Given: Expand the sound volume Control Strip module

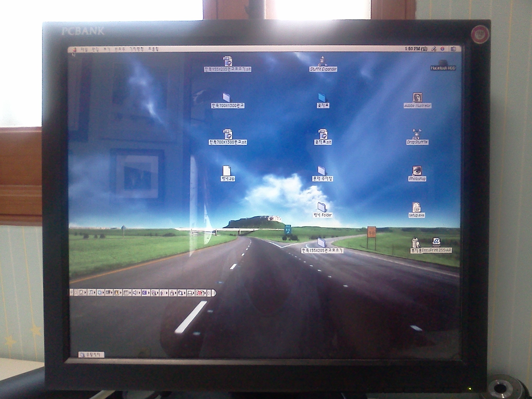Looking at the screenshot, I should (136, 293).
